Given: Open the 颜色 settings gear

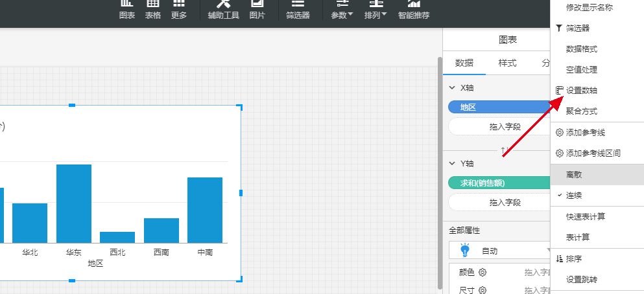Looking at the screenshot, I should pos(483,272).
